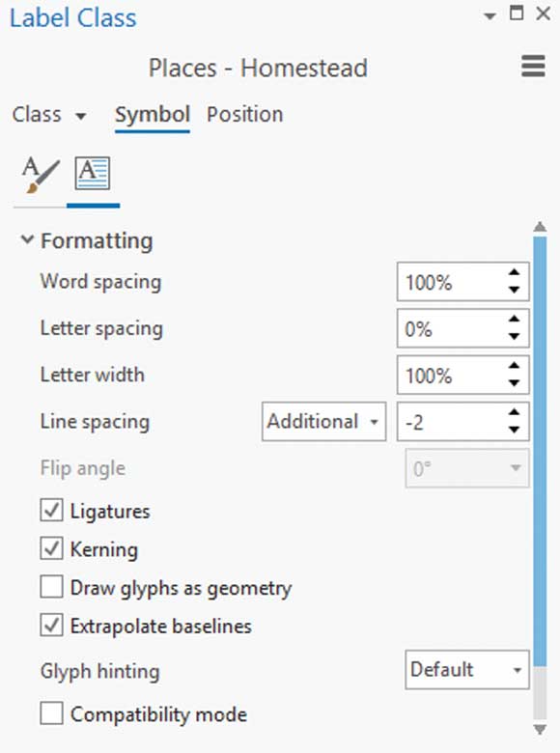The width and height of the screenshot is (560, 753).
Task: Toggle the Kerning checkbox
Action: coord(51,548)
